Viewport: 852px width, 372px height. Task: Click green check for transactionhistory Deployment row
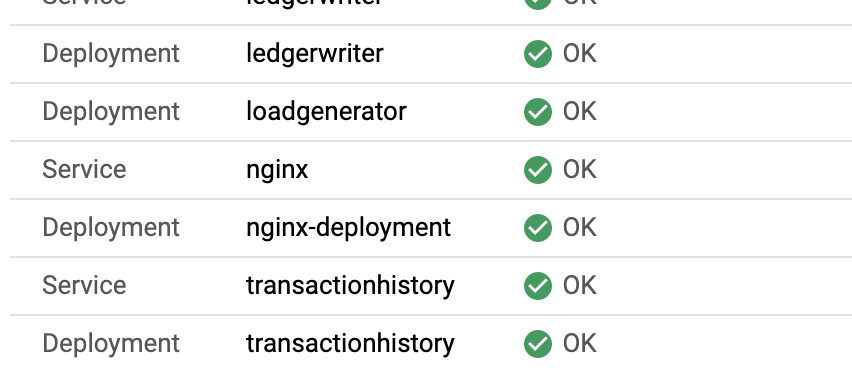pos(537,344)
